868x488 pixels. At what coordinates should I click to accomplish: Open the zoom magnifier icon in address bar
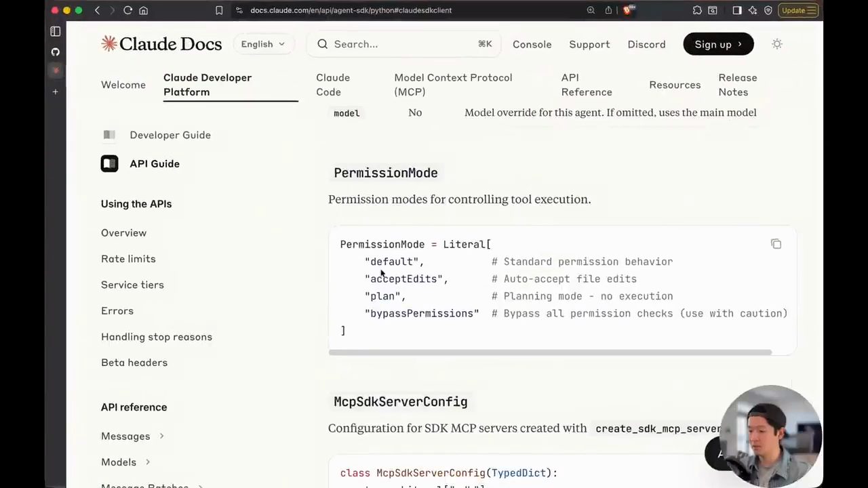coord(591,10)
